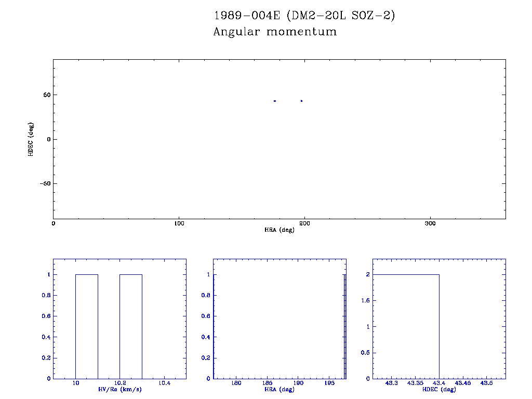Select the title text 1989-004E (DM2-20L SOZ-2)
This screenshot has height=399, width=532.
[304, 16]
